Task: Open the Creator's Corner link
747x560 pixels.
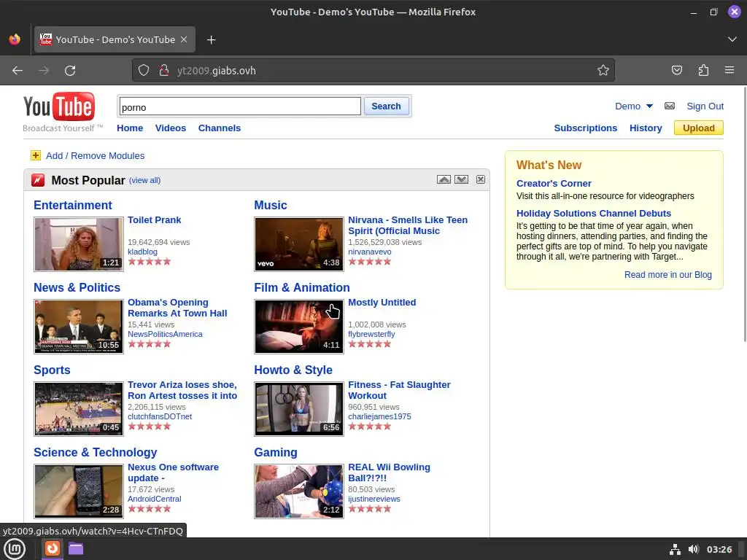Action: tap(554, 183)
